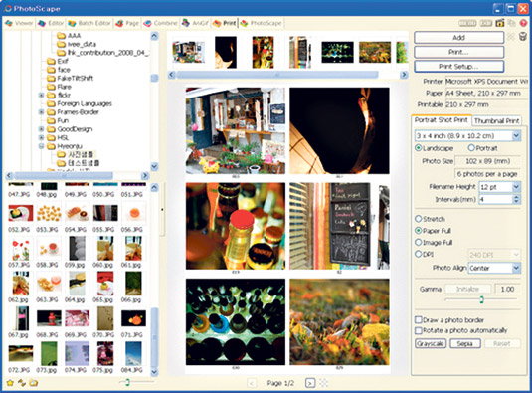Image resolution: width=532 pixels, height=393 pixels.
Task: Click the Gamma slider handle
Action: click(481, 299)
